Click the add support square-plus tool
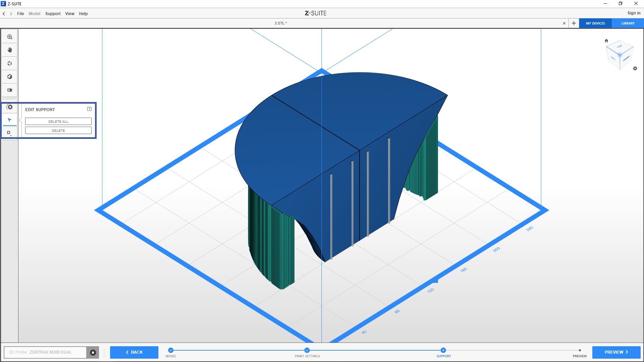Viewport: 644px width, 362px height. tap(9, 133)
